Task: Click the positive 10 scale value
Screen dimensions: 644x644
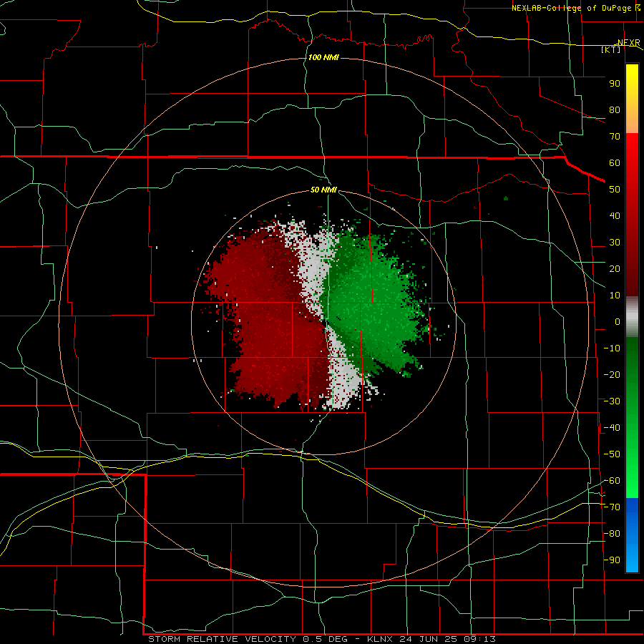Action: tap(615, 296)
